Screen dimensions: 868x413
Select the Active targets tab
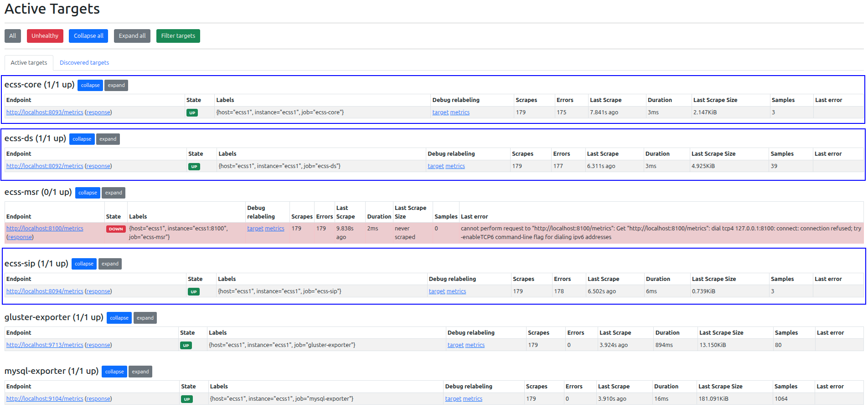click(x=29, y=63)
